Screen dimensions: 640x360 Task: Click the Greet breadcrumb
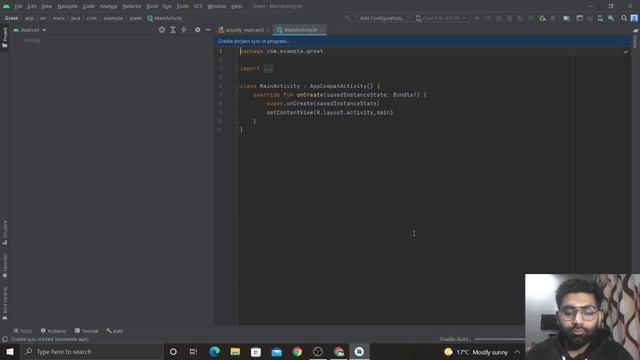pyautogui.click(x=11, y=18)
